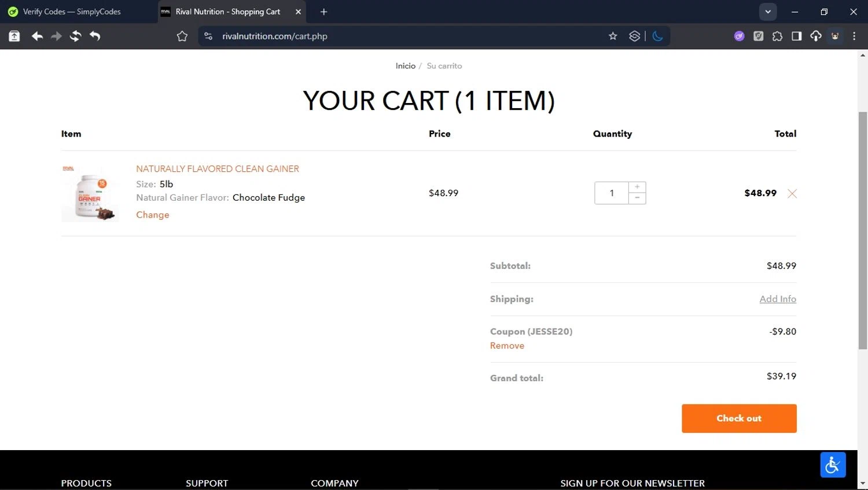Open the purple circular extension icon
This screenshot has height=490, width=868.
(739, 36)
